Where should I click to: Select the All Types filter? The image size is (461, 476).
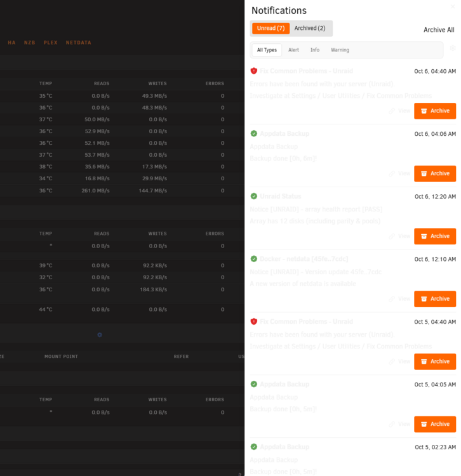[267, 50]
